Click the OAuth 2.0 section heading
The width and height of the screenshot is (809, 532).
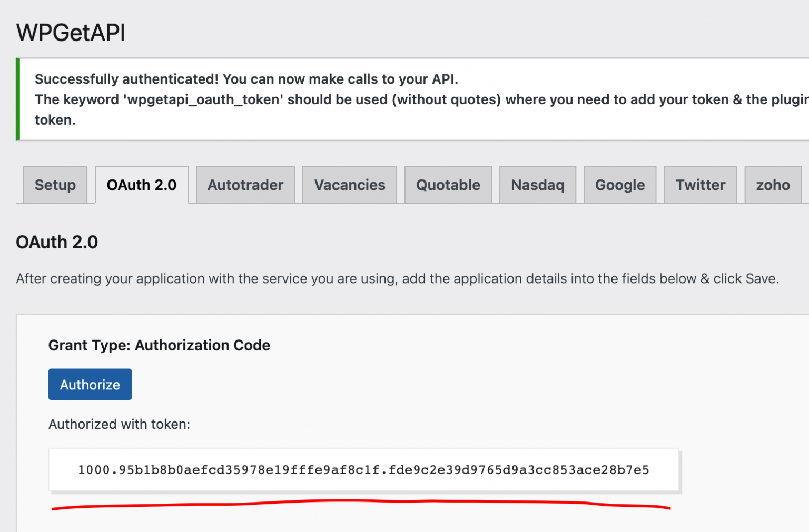pos(57,242)
